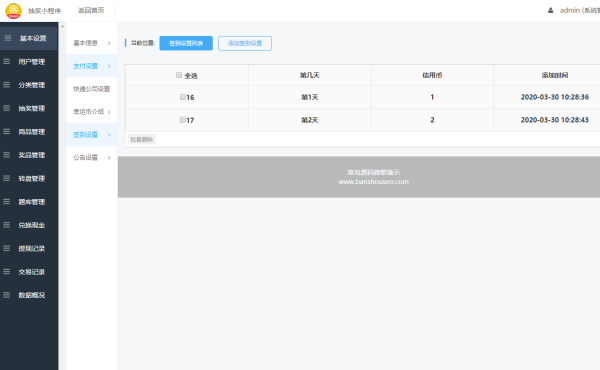Click hamburger icon beside 兑换现金
Image resolution: width=600 pixels, height=370 pixels.
(x=7, y=225)
